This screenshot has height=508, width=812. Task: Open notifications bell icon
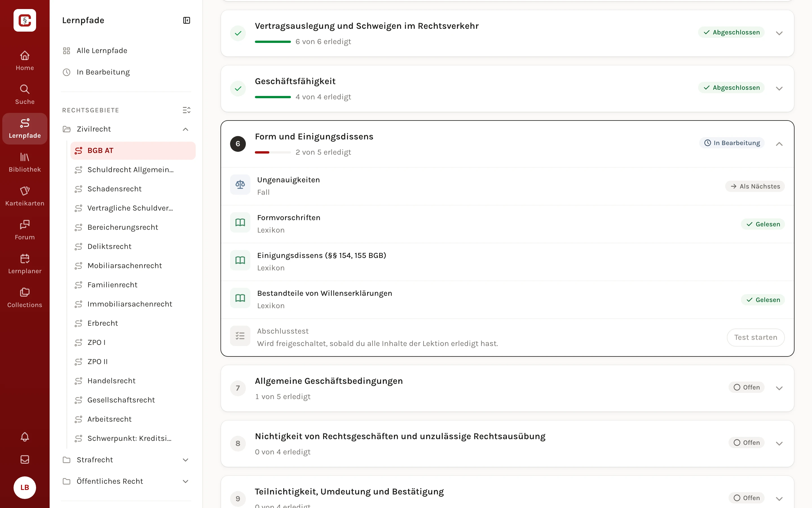(x=25, y=436)
